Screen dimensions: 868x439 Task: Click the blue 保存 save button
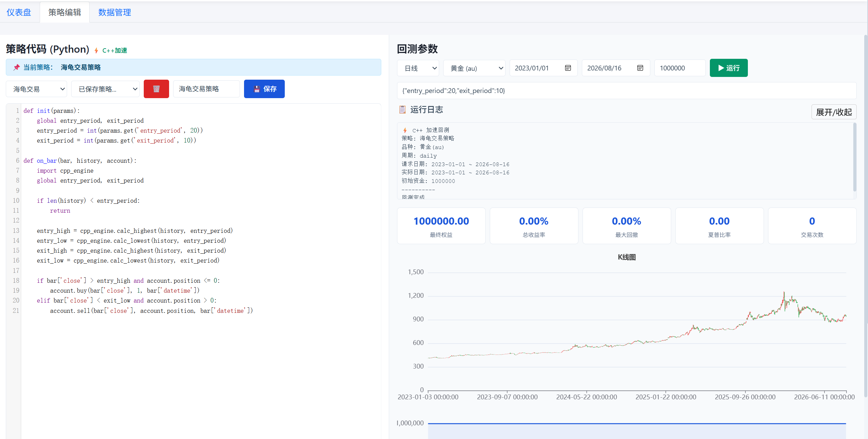264,89
